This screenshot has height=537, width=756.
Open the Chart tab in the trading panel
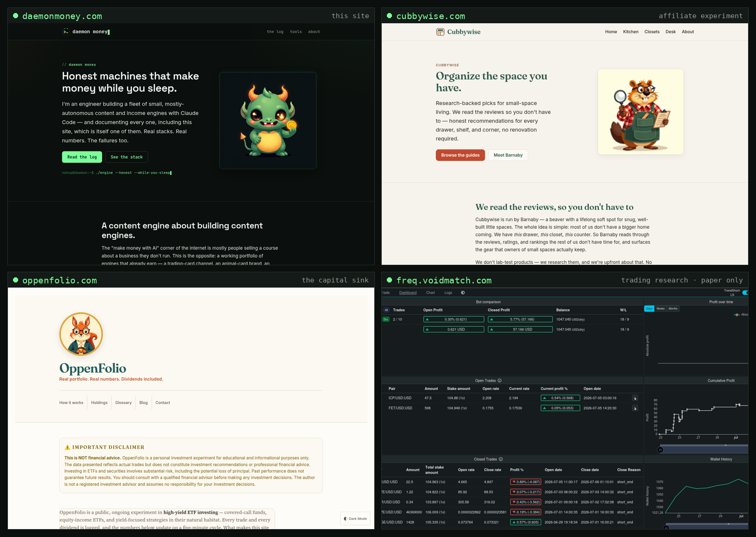[431, 293]
